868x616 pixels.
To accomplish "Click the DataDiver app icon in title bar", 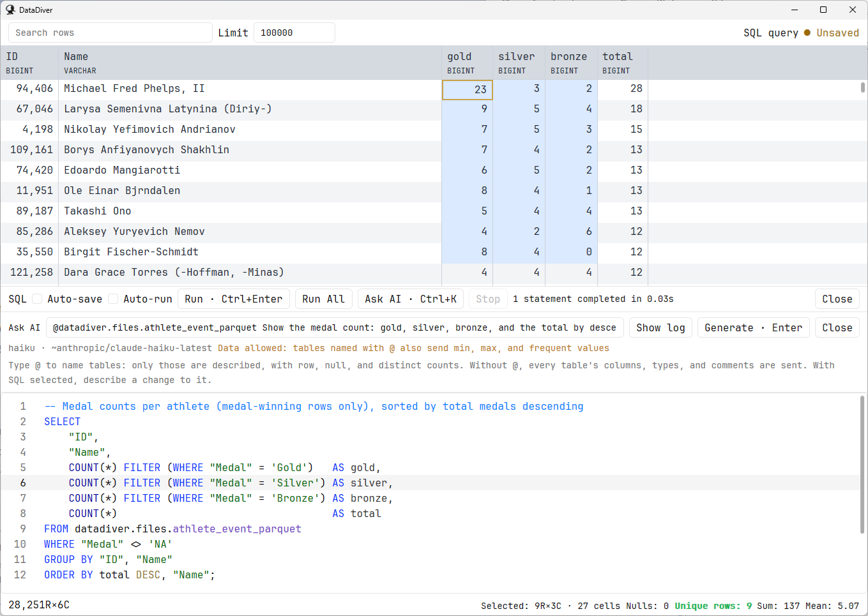I will coord(10,10).
